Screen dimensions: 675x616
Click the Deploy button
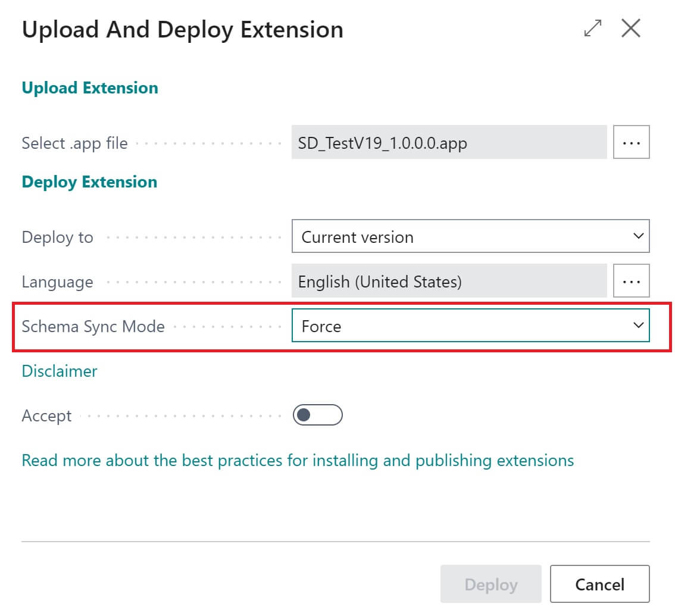[490, 584]
